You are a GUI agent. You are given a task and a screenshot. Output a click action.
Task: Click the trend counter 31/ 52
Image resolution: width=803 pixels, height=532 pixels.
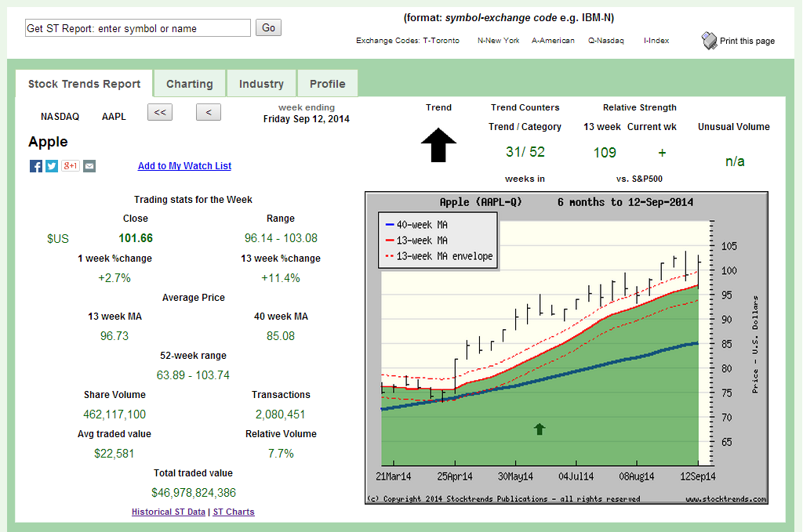click(x=525, y=152)
